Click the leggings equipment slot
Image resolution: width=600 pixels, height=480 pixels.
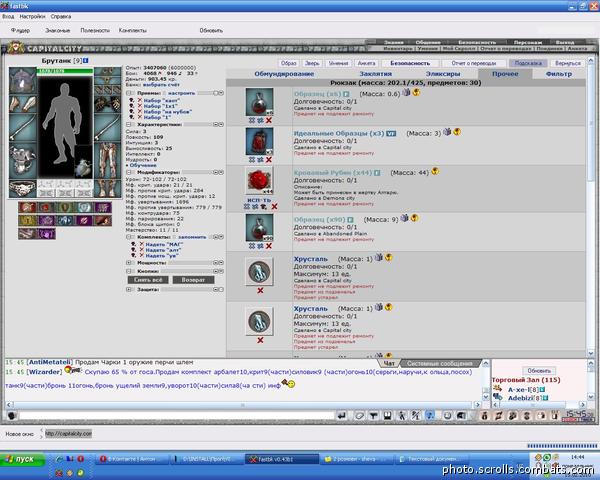108,161
